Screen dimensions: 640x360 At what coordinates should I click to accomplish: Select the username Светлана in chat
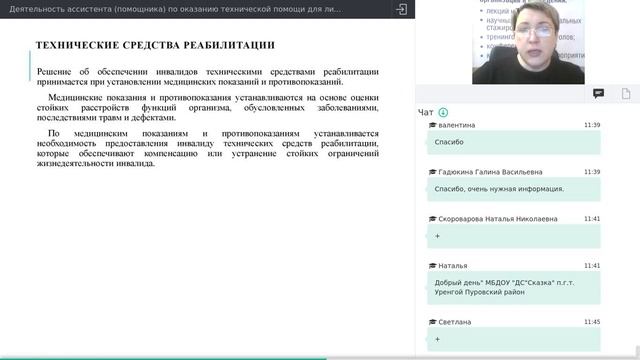point(455,322)
